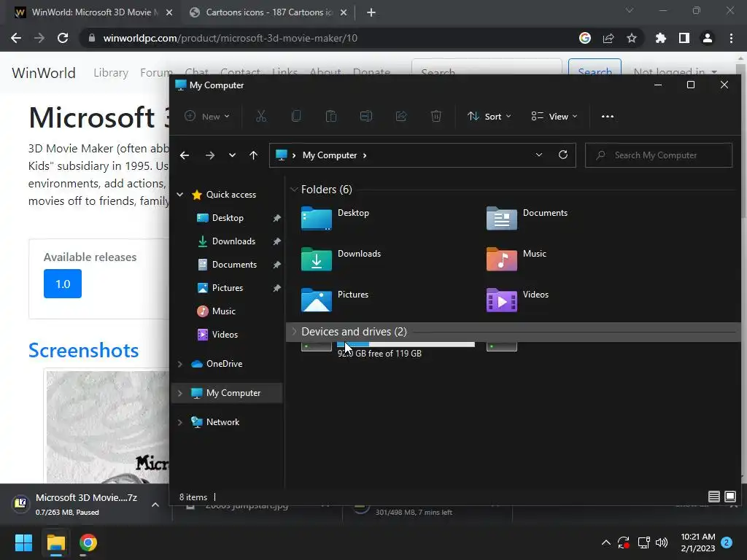Share this page icon in address bar
The width and height of the screenshot is (747, 560).
(608, 38)
